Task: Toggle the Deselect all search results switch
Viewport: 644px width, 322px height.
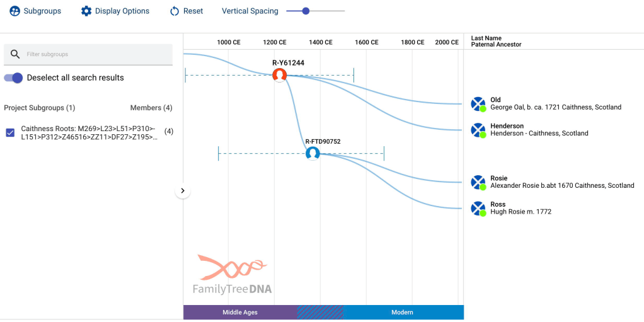Action: 14,78
